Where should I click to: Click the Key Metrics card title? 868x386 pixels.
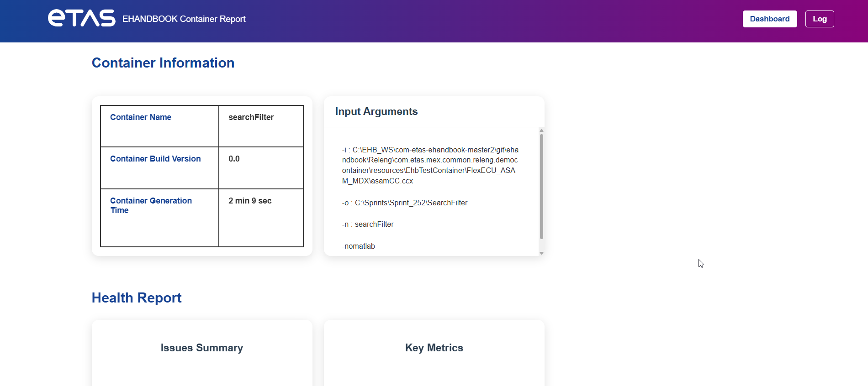(434, 348)
